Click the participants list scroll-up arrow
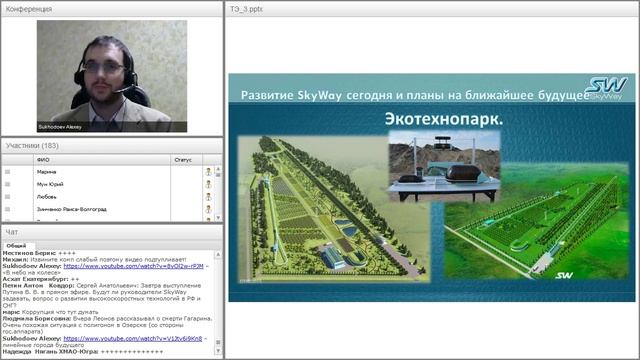Viewport: 640px width, 360px height. point(218,168)
